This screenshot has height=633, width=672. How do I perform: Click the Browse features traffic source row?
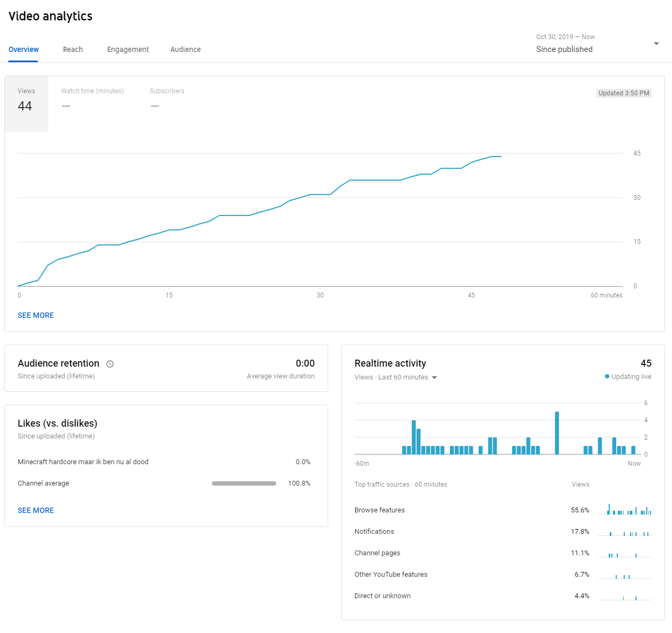tap(380, 510)
